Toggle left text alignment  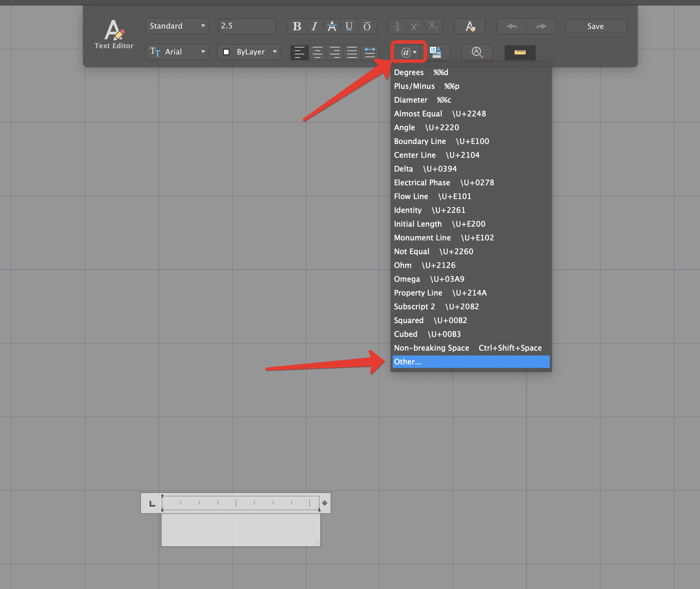299,52
